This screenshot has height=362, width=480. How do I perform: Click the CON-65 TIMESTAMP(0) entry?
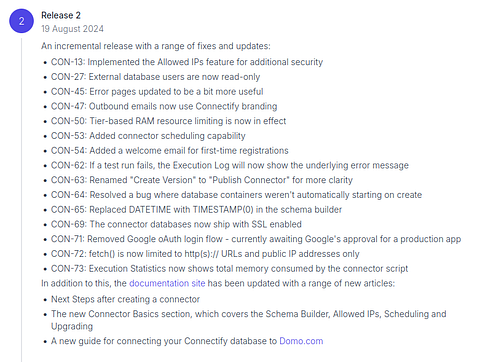click(x=196, y=209)
